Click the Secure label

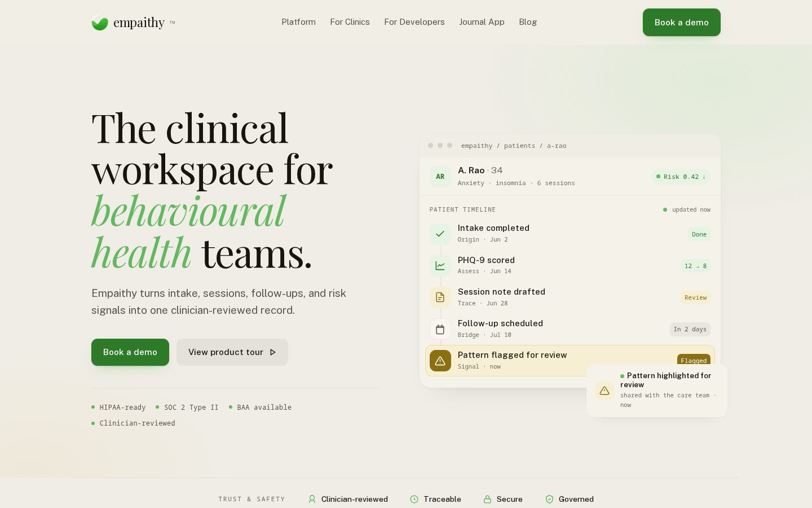coord(510,499)
